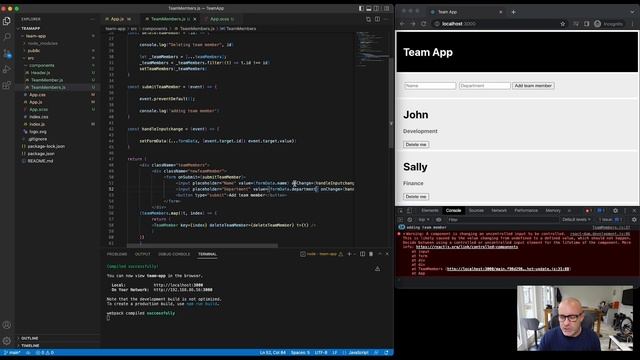Image resolution: width=640 pixels, height=360 pixels.
Task: Open the Search view in activity bar
Action: (x=7, y=37)
